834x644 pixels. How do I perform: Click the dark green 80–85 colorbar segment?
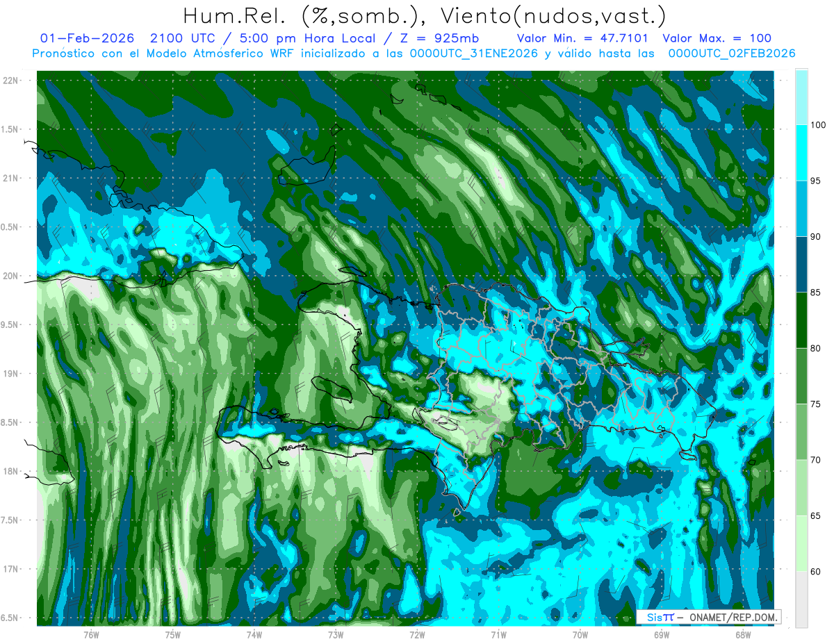(x=801, y=320)
